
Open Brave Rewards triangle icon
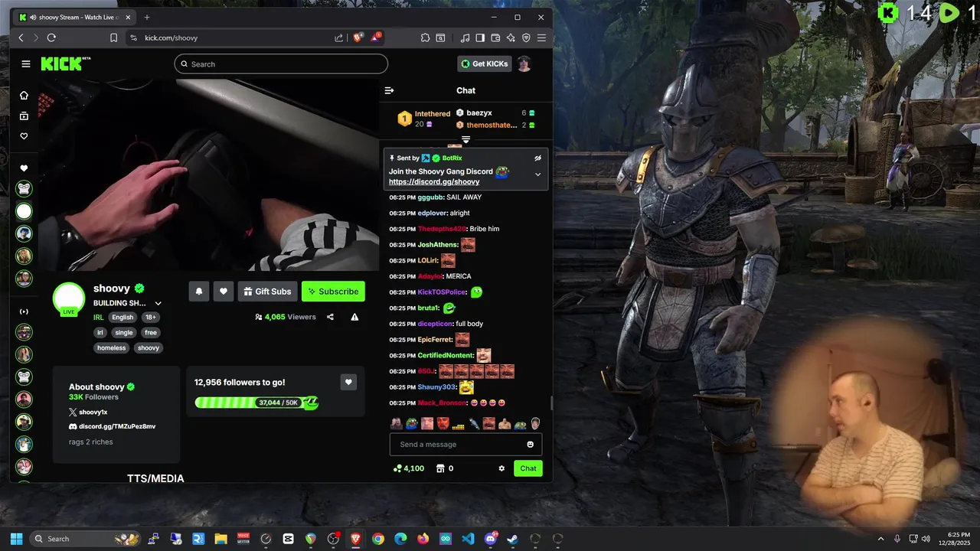(x=375, y=37)
